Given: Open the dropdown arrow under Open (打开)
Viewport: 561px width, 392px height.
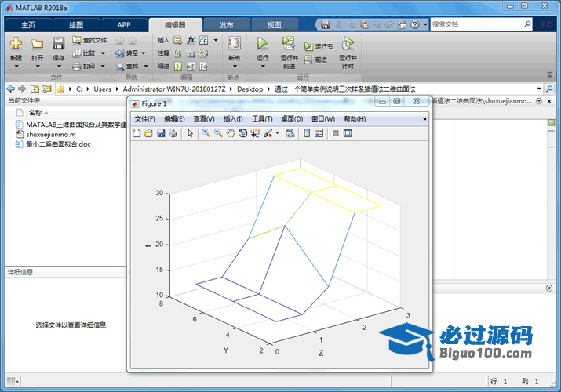Looking at the screenshot, I should [38, 66].
